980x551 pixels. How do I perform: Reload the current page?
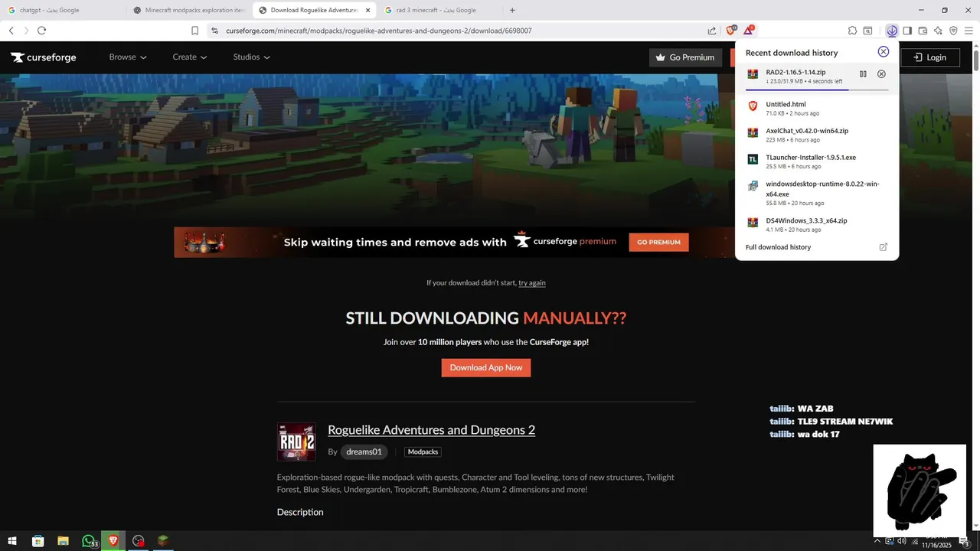(41, 31)
